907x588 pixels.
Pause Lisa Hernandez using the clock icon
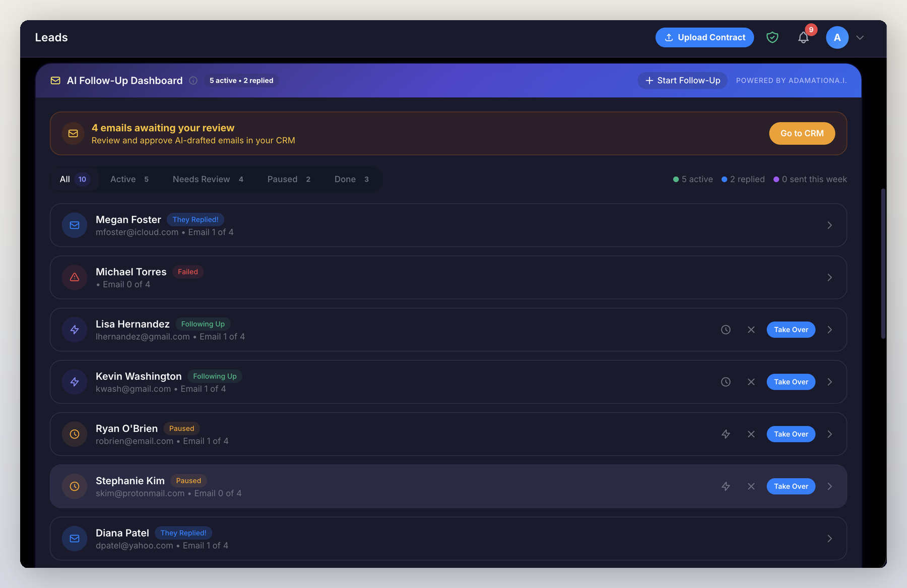point(726,330)
